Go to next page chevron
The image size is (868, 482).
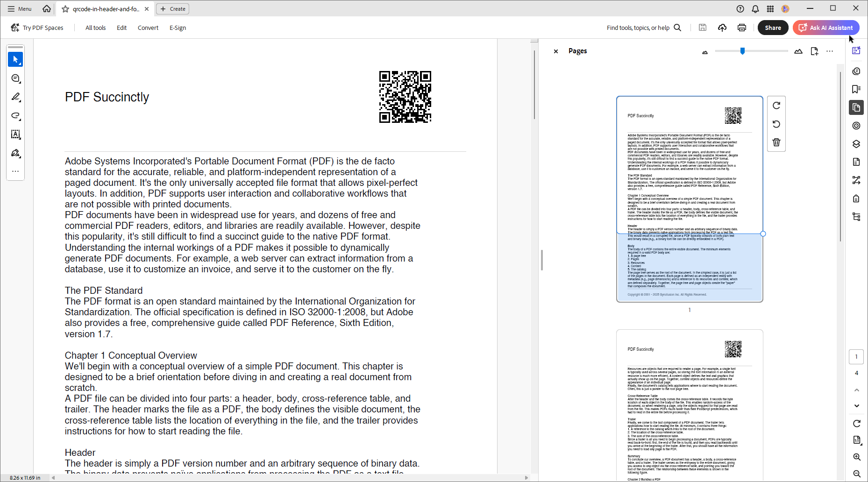856,406
